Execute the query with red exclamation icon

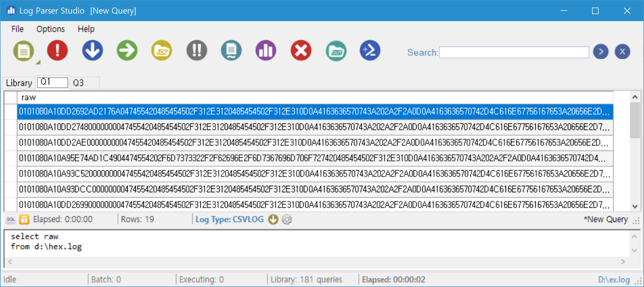(x=57, y=50)
